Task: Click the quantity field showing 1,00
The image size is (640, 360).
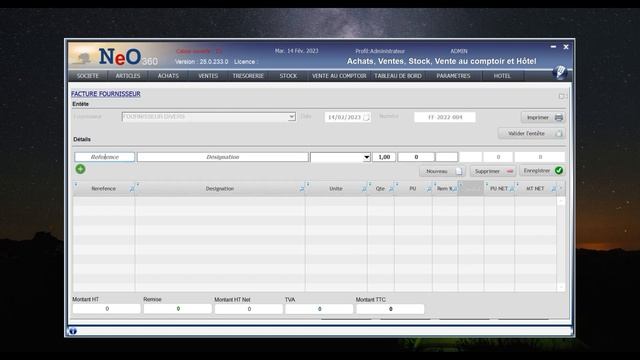Action: (384, 157)
